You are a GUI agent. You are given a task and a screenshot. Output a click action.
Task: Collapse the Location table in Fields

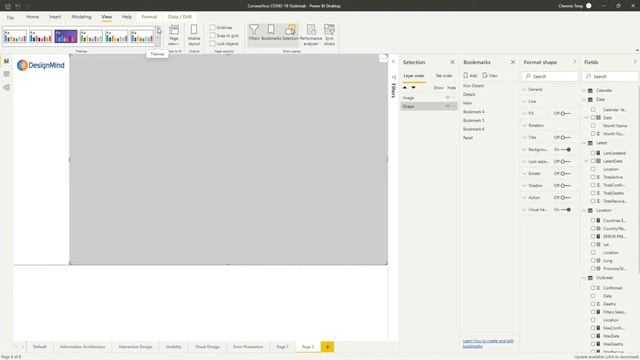584,211
